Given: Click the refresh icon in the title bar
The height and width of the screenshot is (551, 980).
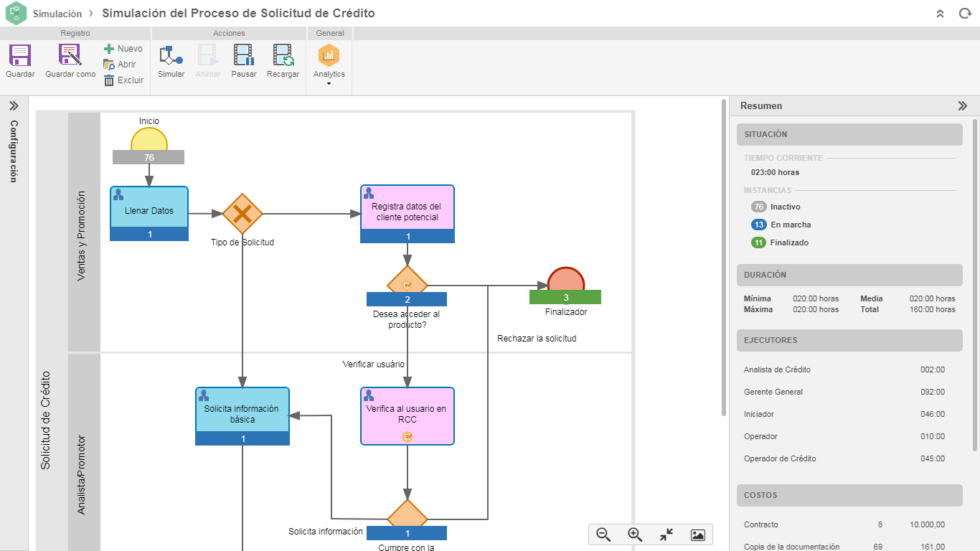Looking at the screenshot, I should 964,13.
